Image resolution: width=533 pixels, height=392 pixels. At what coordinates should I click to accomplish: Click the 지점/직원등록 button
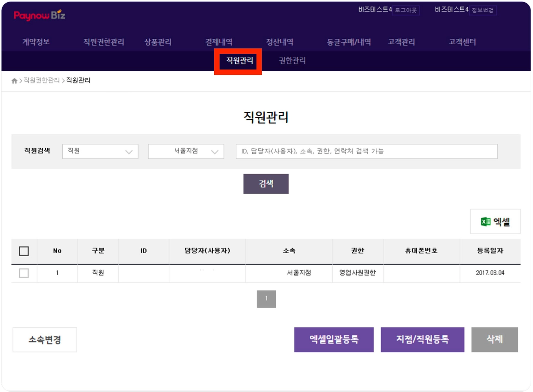click(x=423, y=340)
